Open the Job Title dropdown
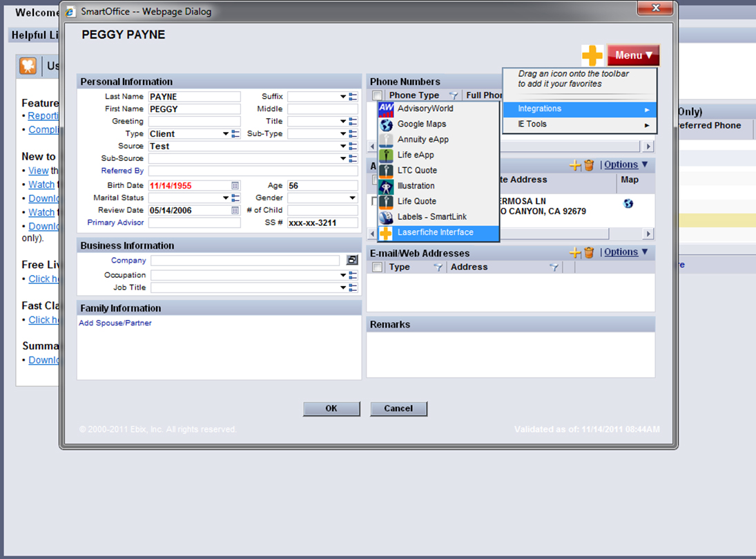Screen dimensions: 756x559 pos(343,288)
